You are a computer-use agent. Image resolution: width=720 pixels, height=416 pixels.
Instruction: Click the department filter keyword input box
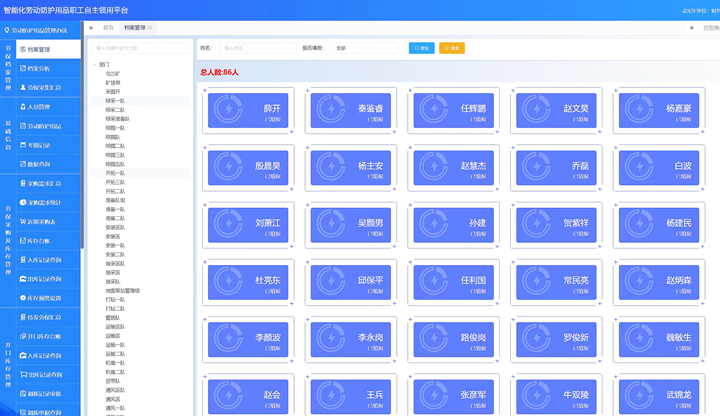coord(138,47)
